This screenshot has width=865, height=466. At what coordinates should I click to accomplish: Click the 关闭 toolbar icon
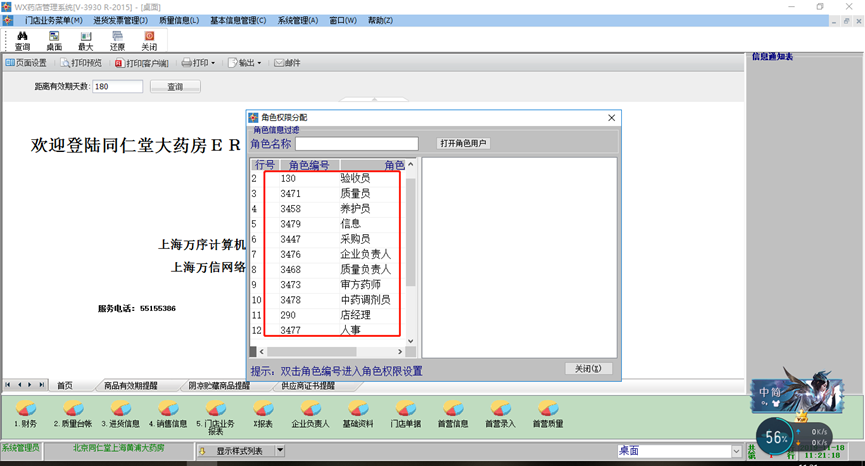149,41
